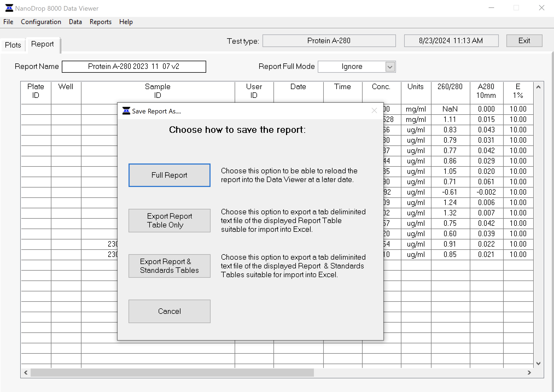
Task: Click the 0.000 A280 value
Action: click(x=486, y=109)
